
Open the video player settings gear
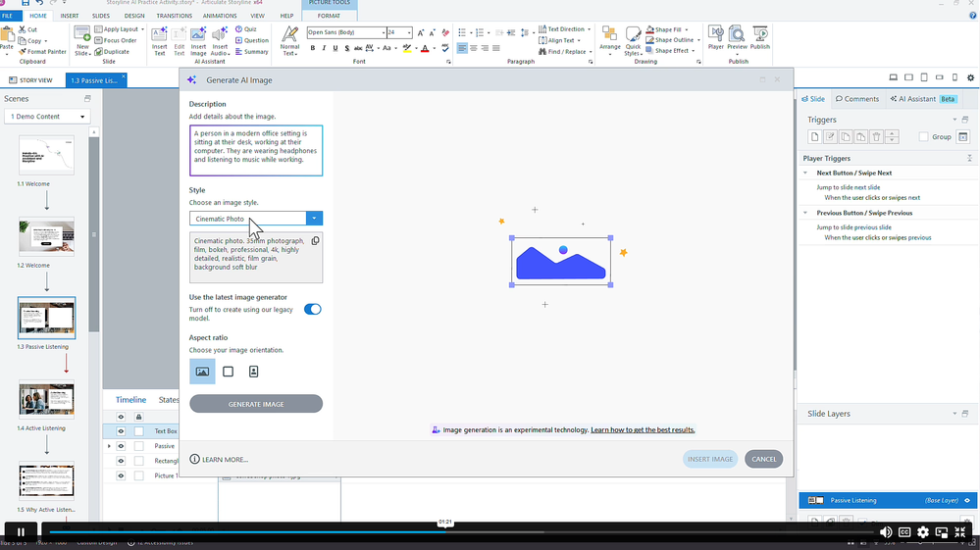923,532
